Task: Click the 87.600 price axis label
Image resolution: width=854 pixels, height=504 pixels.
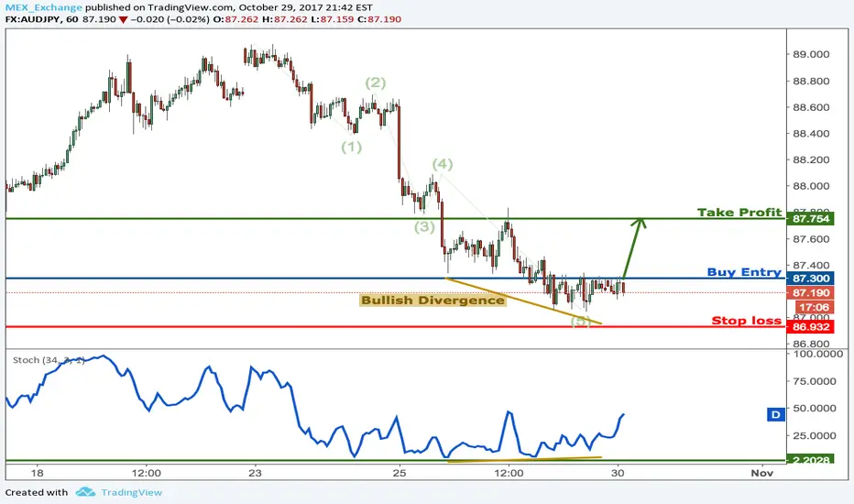Action: (x=811, y=239)
